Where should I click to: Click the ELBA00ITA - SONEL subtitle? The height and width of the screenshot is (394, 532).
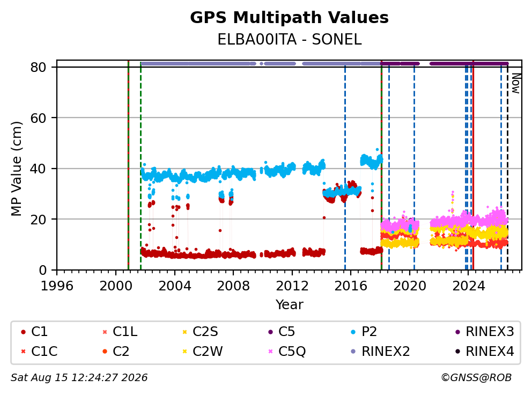point(290,40)
